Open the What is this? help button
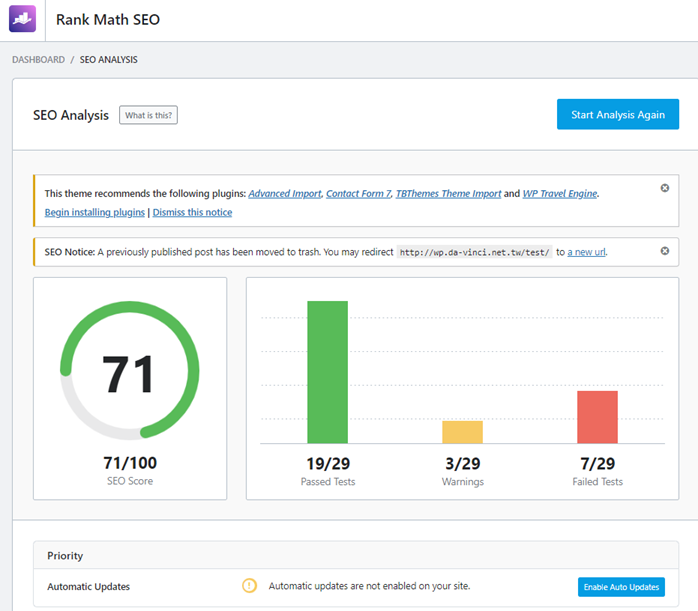 pos(148,115)
